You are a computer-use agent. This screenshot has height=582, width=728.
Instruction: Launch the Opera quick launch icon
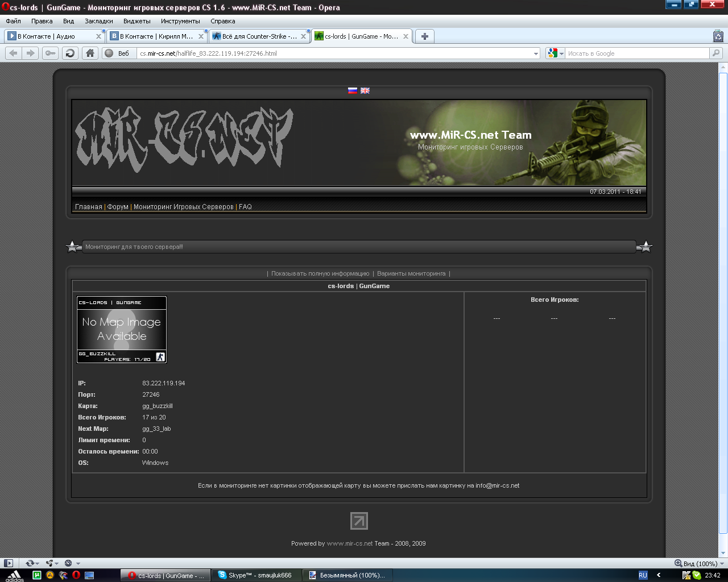point(76,575)
